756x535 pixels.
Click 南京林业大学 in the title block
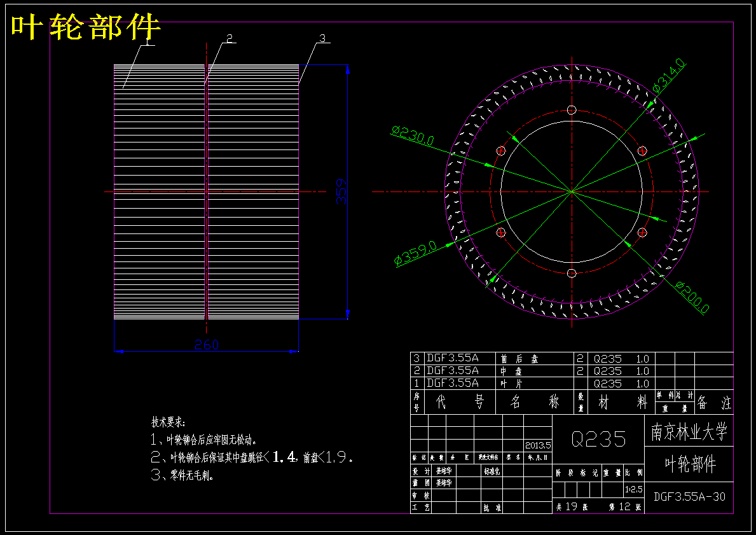tap(689, 432)
